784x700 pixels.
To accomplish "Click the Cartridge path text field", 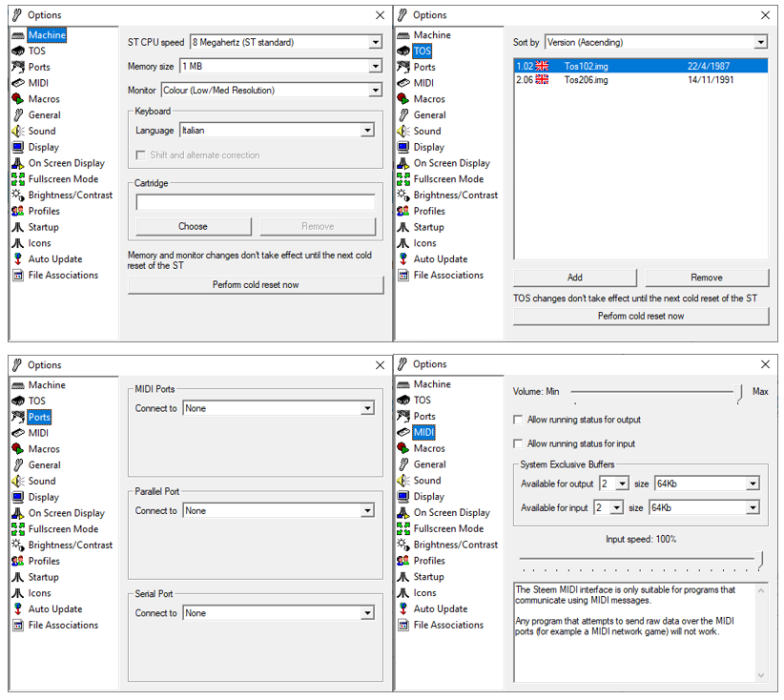I will tap(256, 202).
